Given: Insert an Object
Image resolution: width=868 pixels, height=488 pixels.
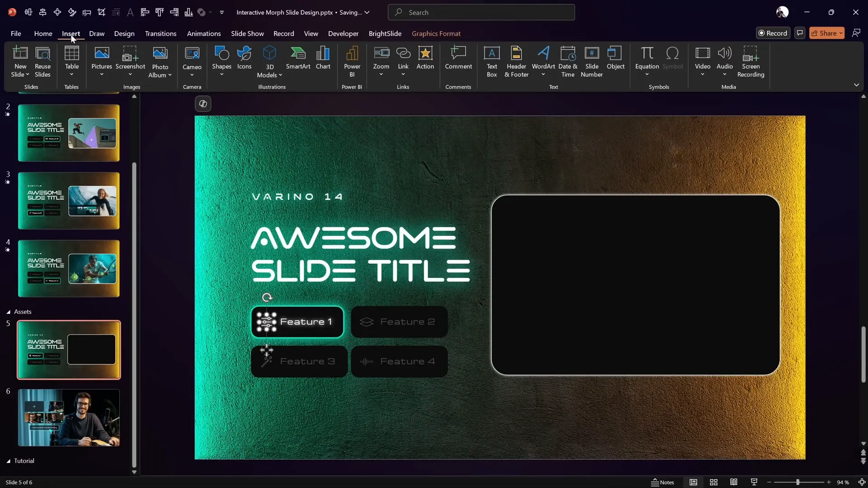Looking at the screenshot, I should pos(615,58).
